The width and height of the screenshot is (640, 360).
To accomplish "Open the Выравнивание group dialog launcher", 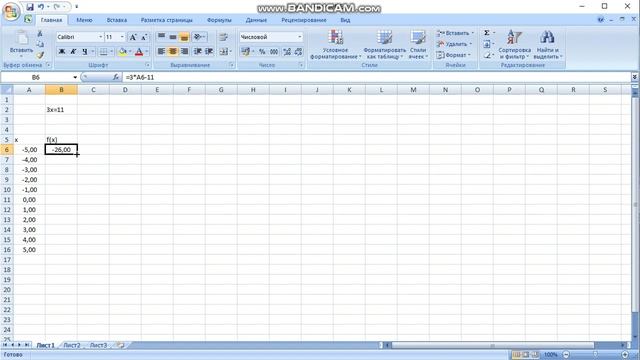I will 231,65.
